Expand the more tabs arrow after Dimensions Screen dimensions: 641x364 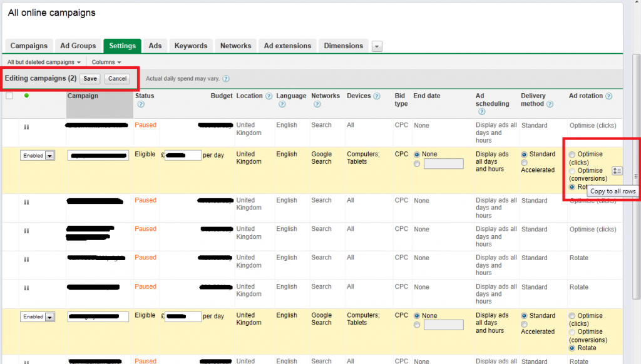click(376, 46)
